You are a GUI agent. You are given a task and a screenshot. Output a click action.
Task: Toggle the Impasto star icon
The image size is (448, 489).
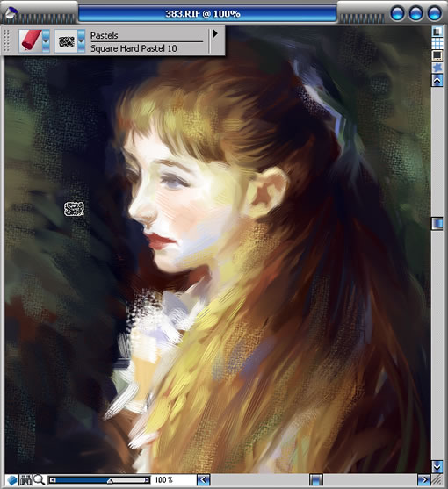(x=437, y=68)
